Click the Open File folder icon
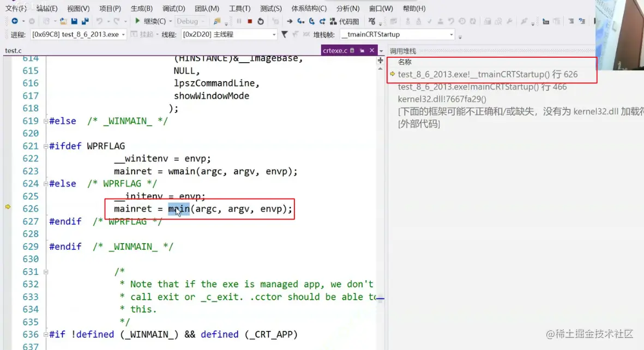This screenshot has width=644, height=350. [x=63, y=21]
